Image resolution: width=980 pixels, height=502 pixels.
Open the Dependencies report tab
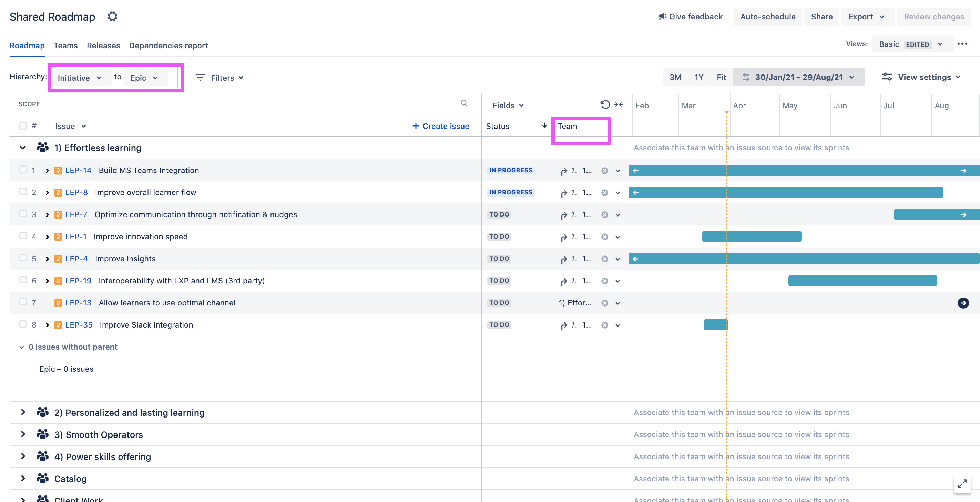169,45
